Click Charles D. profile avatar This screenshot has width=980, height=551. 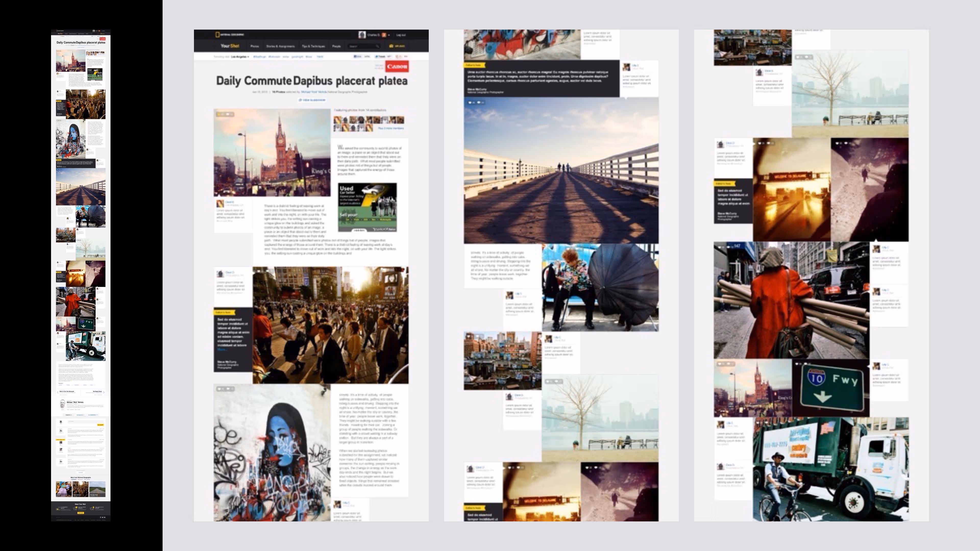(362, 35)
